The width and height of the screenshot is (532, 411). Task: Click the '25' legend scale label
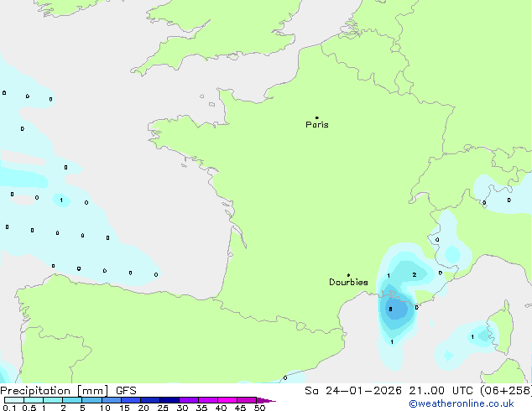pyautogui.click(x=163, y=408)
